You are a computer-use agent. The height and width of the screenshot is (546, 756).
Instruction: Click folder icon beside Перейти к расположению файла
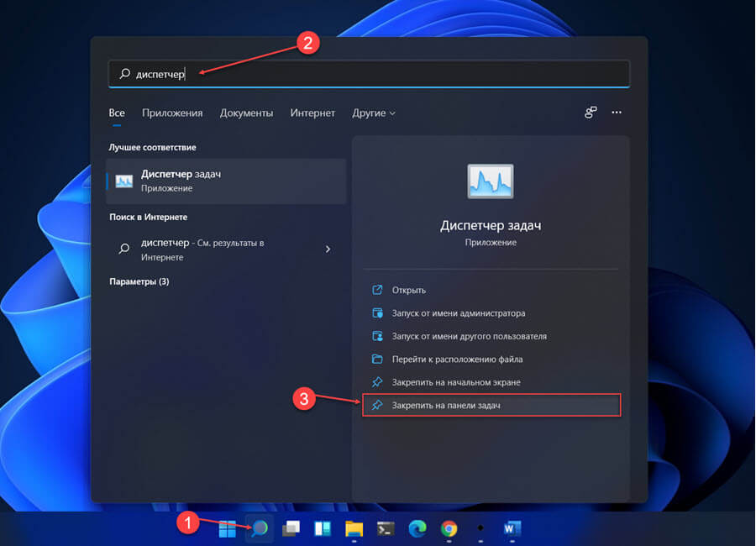pyautogui.click(x=377, y=359)
